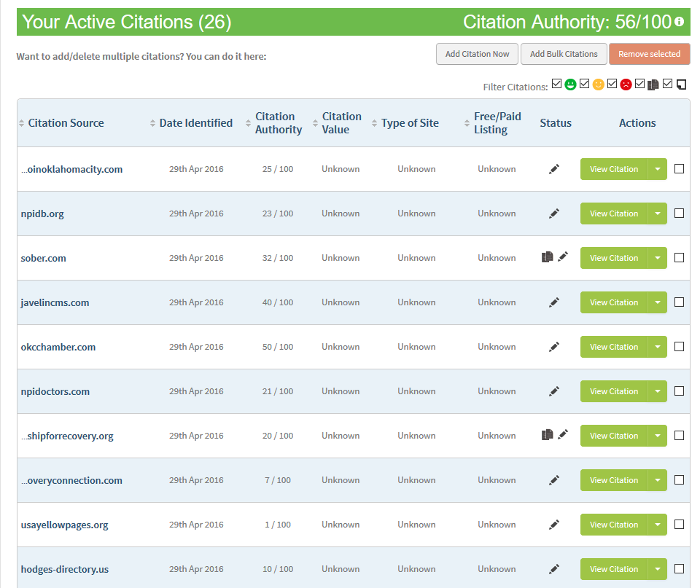700x588 pixels.
Task: Open View Citation dropdown arrow for npidb.org
Action: tap(658, 213)
